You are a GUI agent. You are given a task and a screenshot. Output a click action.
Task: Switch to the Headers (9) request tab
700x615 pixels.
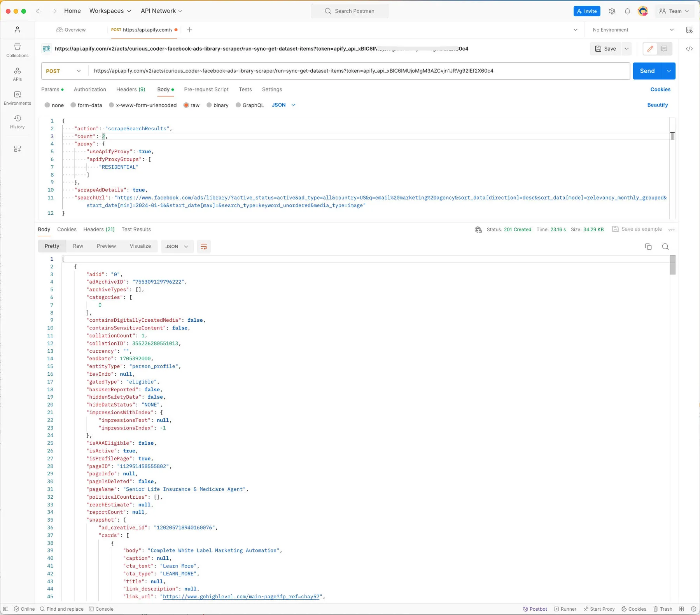131,89
